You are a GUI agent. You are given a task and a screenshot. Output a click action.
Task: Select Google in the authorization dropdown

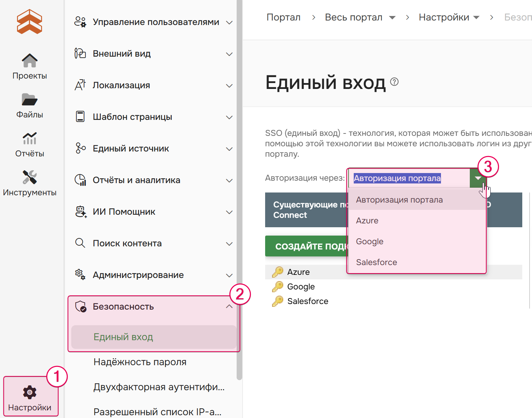[x=369, y=241]
